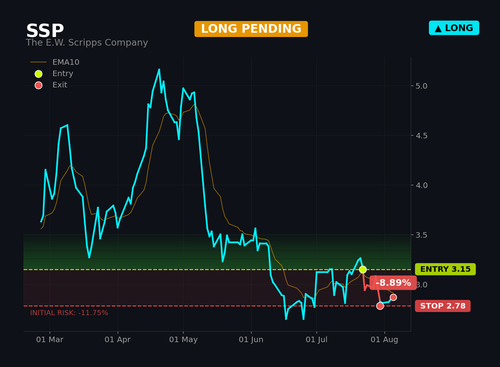Viewport: 500px width, 367px height.
Task: Click the LONG PENDING status badge
Action: point(251,29)
